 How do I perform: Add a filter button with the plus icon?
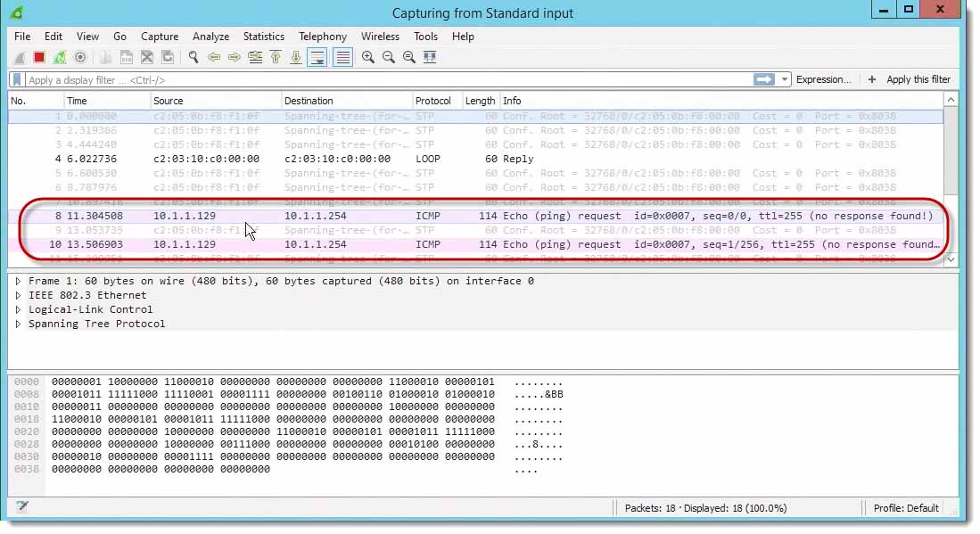pyautogui.click(x=872, y=79)
